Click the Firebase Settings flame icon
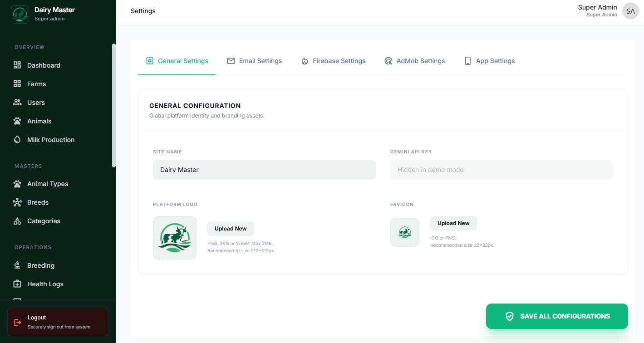The height and width of the screenshot is (343, 644). 304,60
